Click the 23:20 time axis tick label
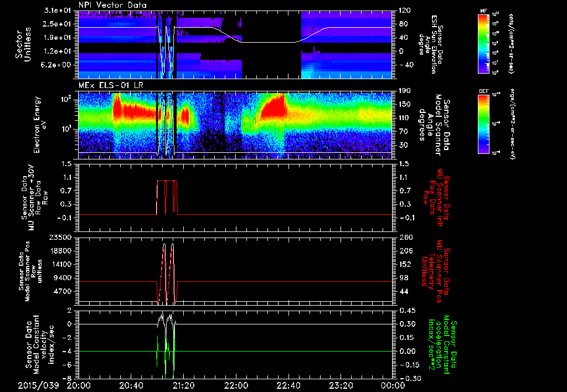This screenshot has height=392, width=567. click(x=341, y=385)
